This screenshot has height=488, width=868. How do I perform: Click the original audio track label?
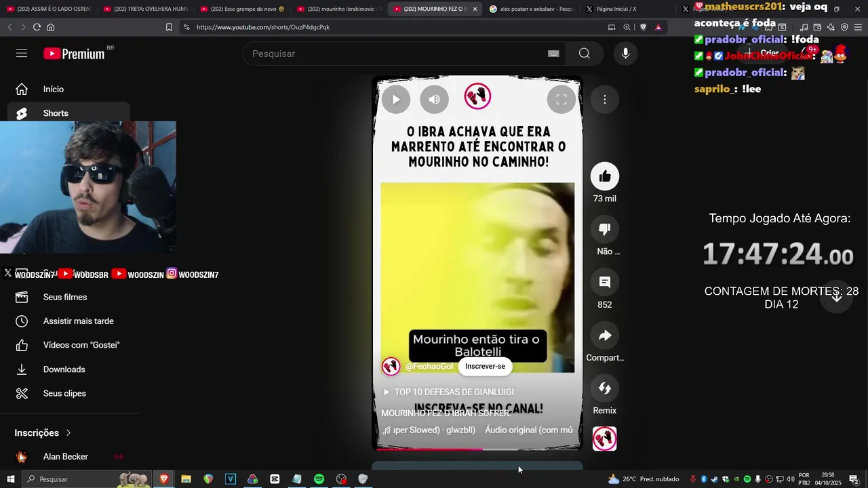[529, 430]
